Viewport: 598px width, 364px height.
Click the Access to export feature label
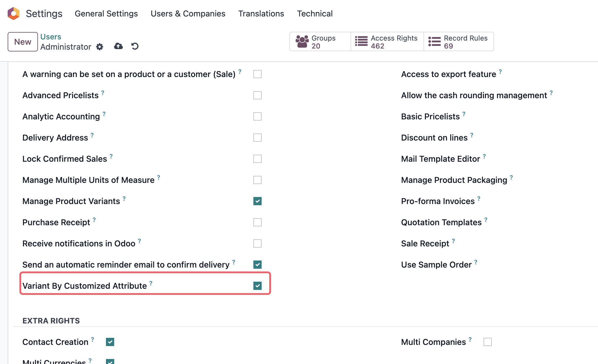pyautogui.click(x=448, y=74)
